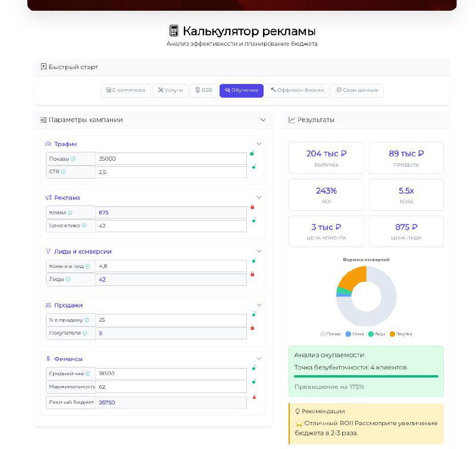The width and height of the screenshot is (476, 449).
Task: Click the info icon next to Средний чек
Action: 87,373
